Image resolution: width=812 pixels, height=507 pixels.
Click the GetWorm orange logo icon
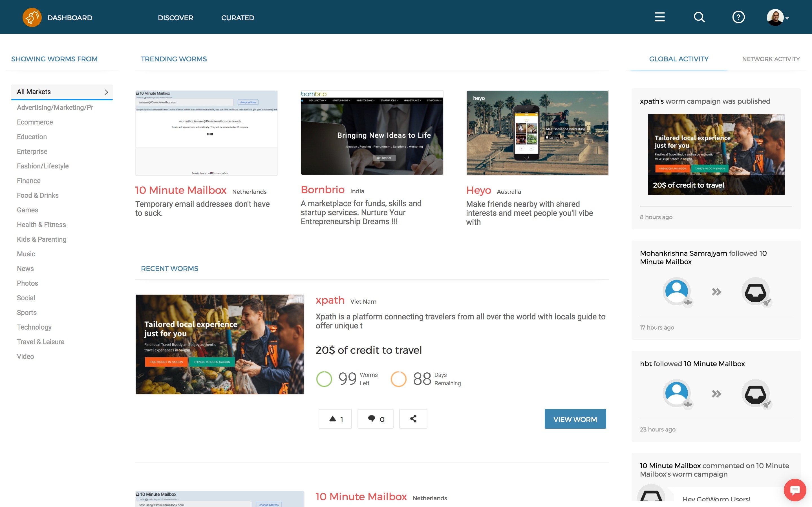[x=32, y=17]
